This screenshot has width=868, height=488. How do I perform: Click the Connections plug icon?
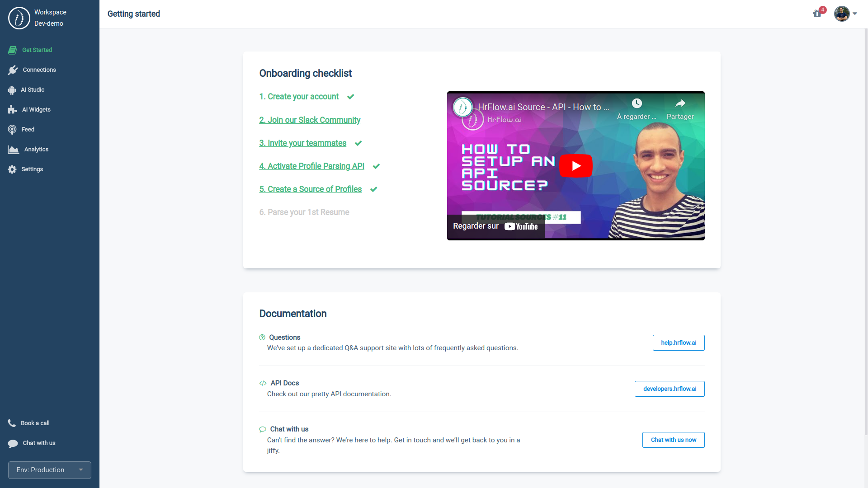pyautogui.click(x=13, y=70)
